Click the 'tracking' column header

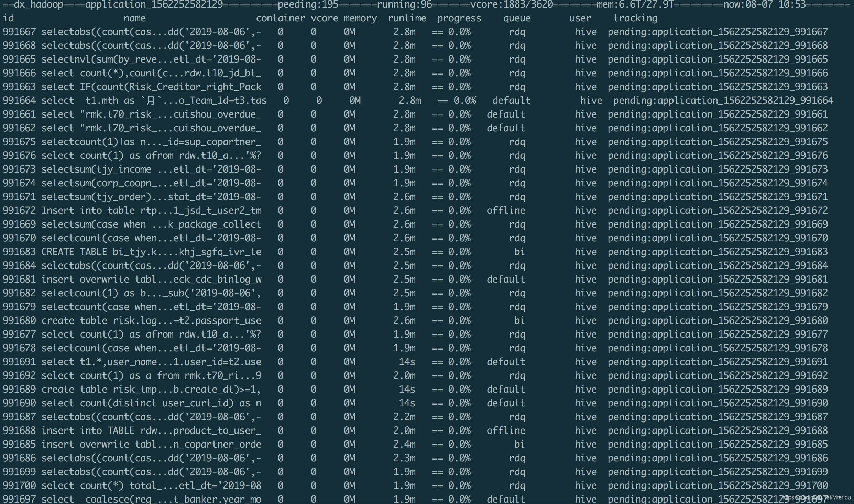coord(635,18)
